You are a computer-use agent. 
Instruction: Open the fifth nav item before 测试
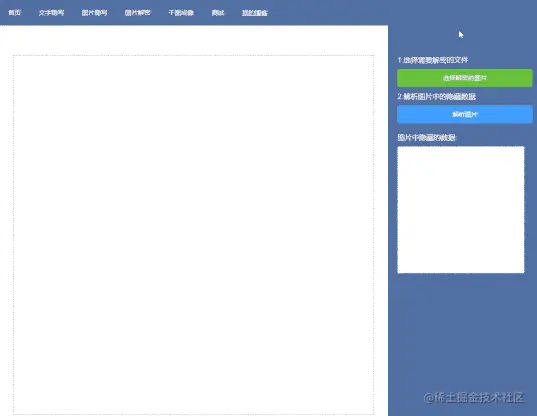click(x=181, y=13)
